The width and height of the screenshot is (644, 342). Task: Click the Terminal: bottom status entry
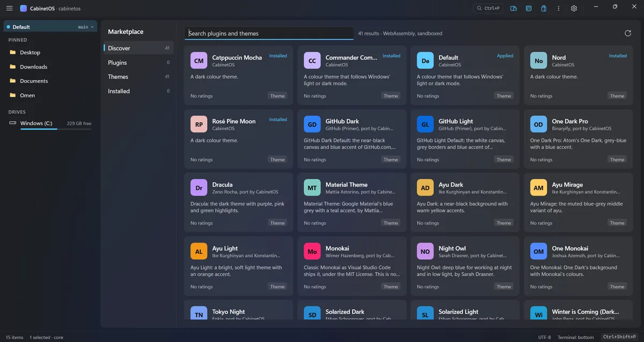pyautogui.click(x=575, y=337)
